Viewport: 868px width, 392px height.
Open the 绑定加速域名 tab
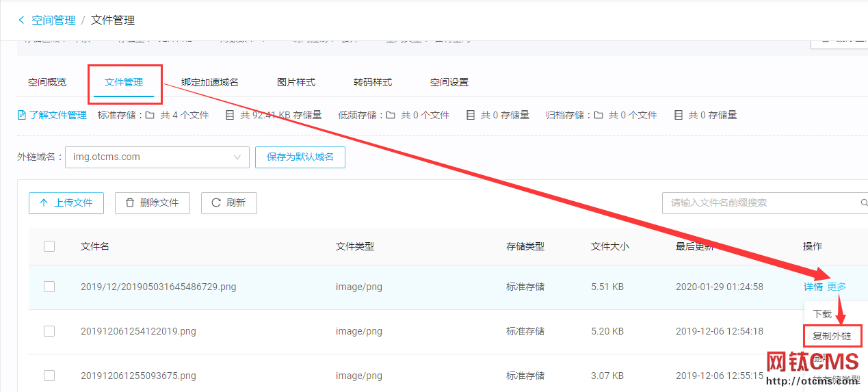coord(210,82)
